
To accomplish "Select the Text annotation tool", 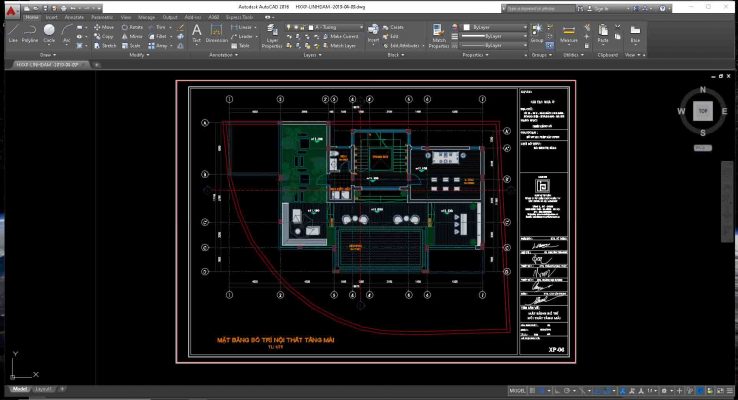I will [197, 33].
